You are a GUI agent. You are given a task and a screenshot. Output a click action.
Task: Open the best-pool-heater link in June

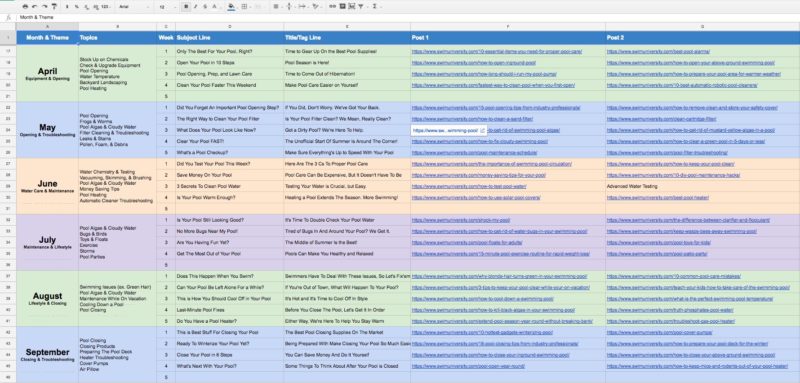click(658, 197)
